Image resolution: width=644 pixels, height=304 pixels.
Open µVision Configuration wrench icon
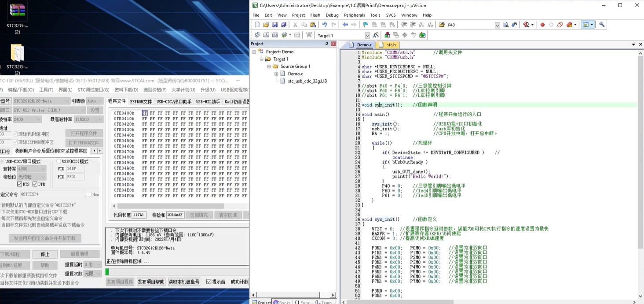point(602,25)
